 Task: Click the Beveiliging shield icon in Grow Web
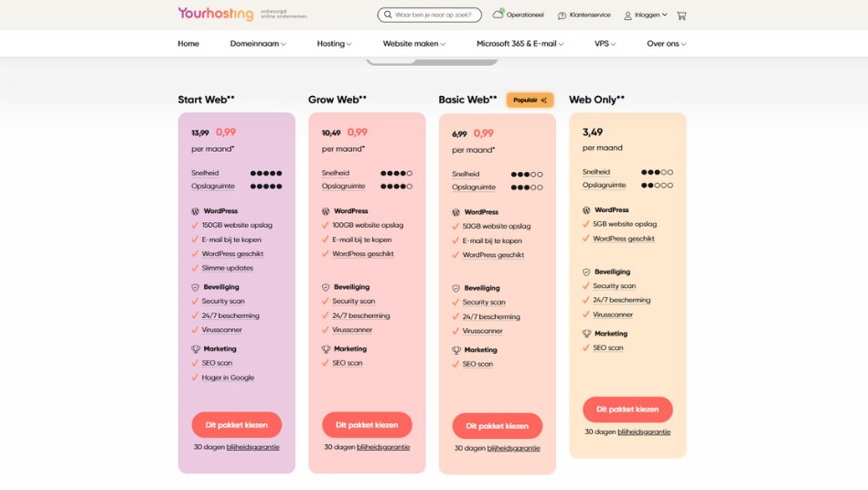click(x=326, y=287)
